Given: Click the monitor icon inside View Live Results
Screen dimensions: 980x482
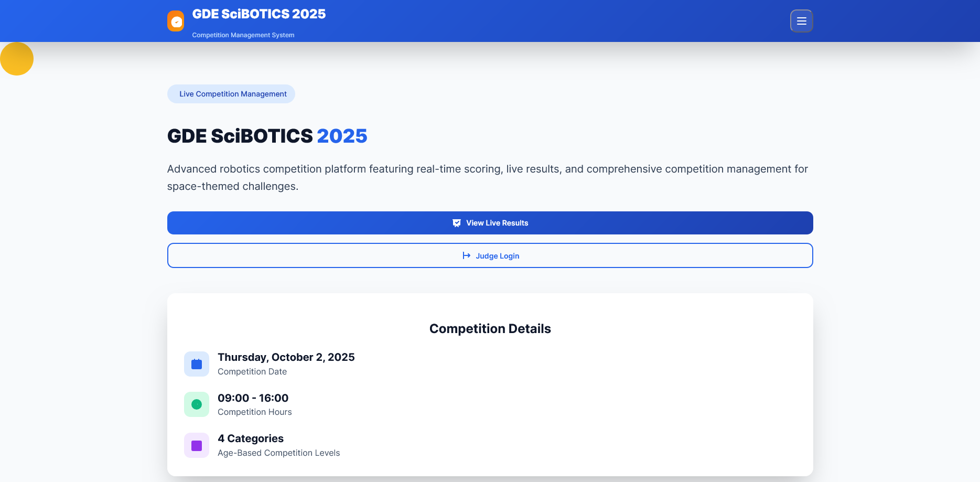Looking at the screenshot, I should coord(457,222).
